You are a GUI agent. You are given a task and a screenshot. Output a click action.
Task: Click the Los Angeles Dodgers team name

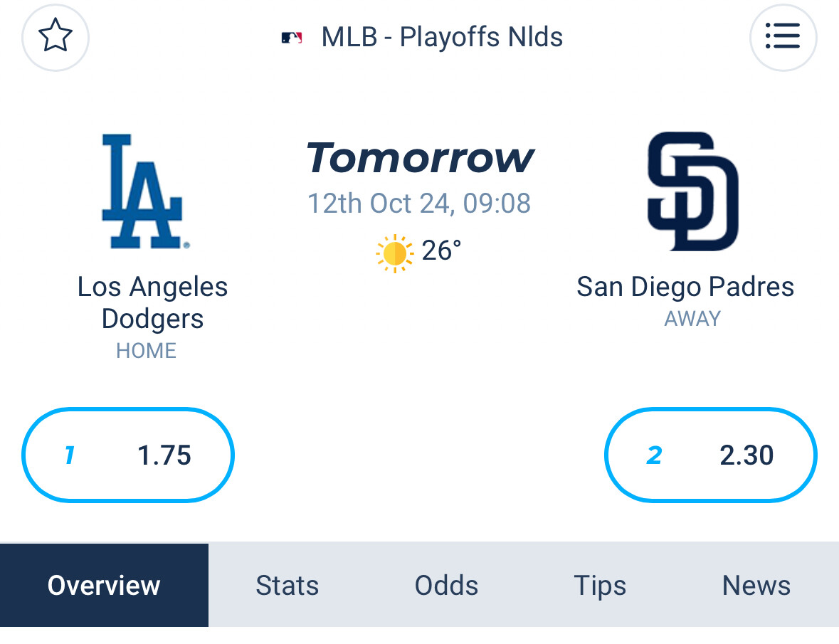tap(152, 302)
